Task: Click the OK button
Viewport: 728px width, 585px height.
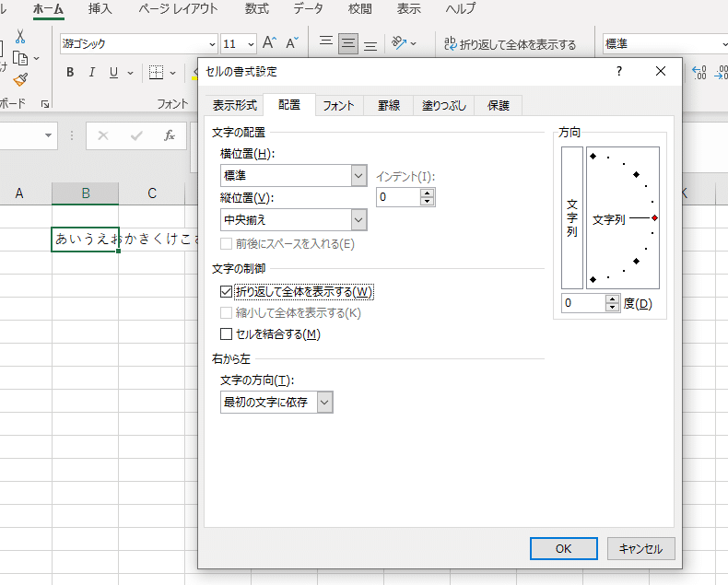Action: 564,549
